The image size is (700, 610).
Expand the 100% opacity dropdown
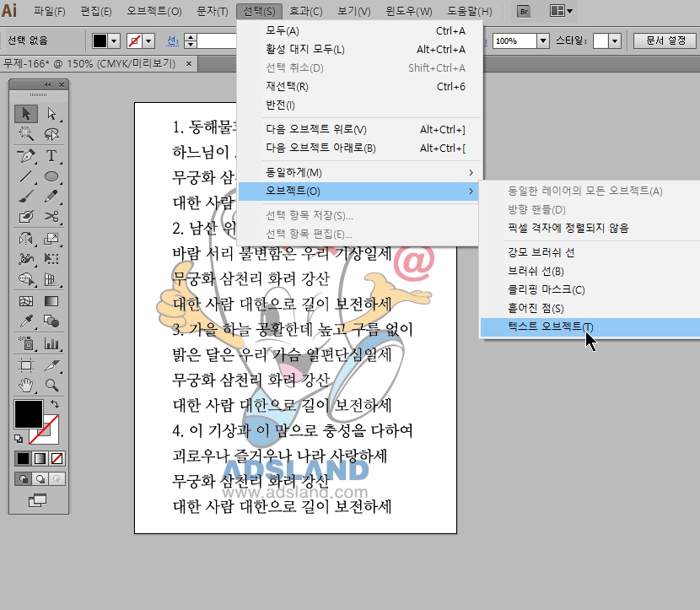(543, 41)
